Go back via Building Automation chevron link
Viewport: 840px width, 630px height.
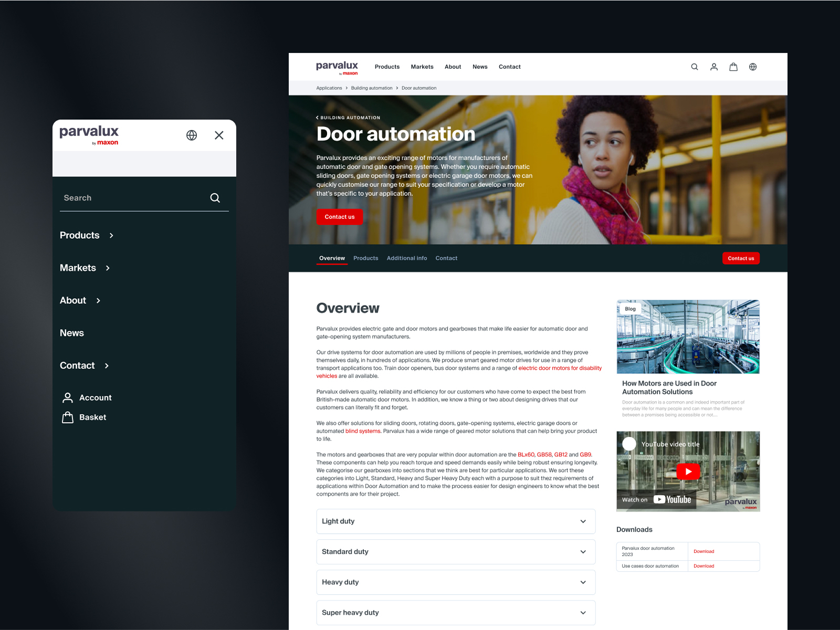pyautogui.click(x=348, y=118)
